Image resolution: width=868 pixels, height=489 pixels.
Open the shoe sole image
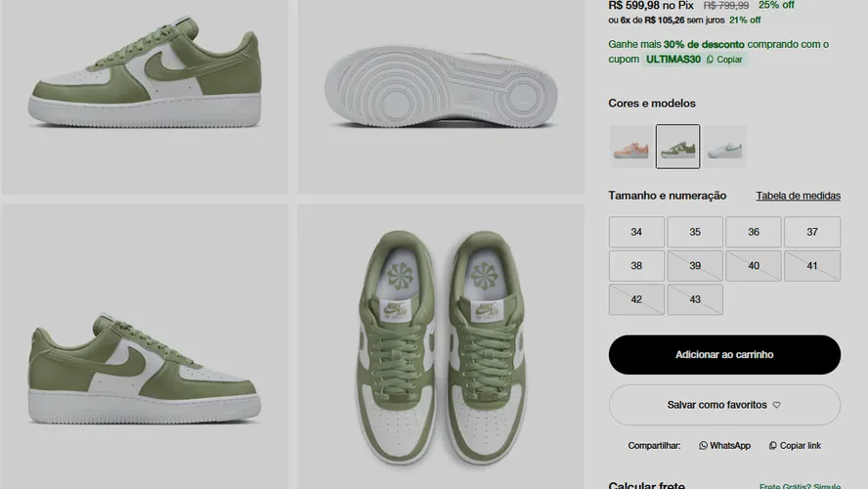(x=441, y=97)
